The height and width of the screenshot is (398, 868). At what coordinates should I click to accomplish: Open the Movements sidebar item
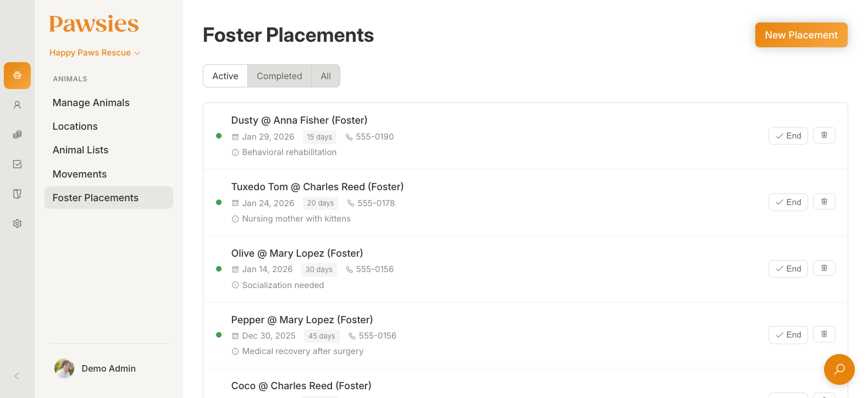80,174
